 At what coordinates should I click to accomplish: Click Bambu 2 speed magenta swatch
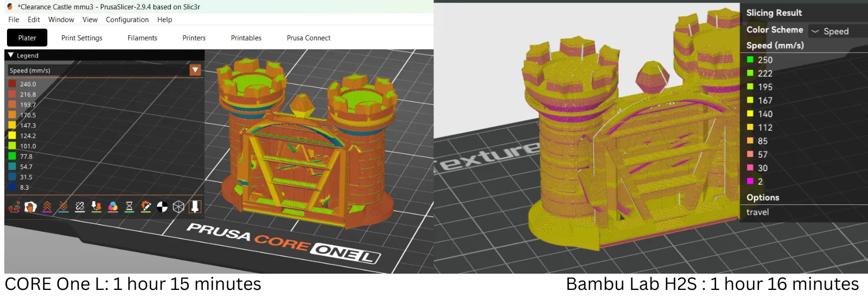click(x=750, y=182)
